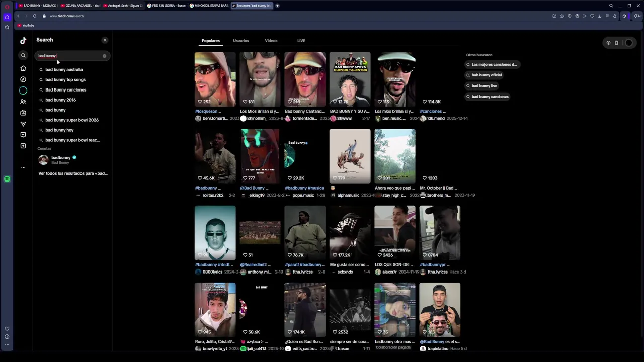Open the Explore compass icon in the sidebar

23,79
